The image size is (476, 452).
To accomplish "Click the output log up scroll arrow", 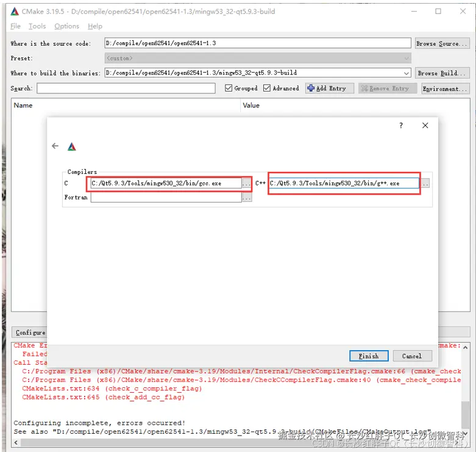I will coord(466,348).
